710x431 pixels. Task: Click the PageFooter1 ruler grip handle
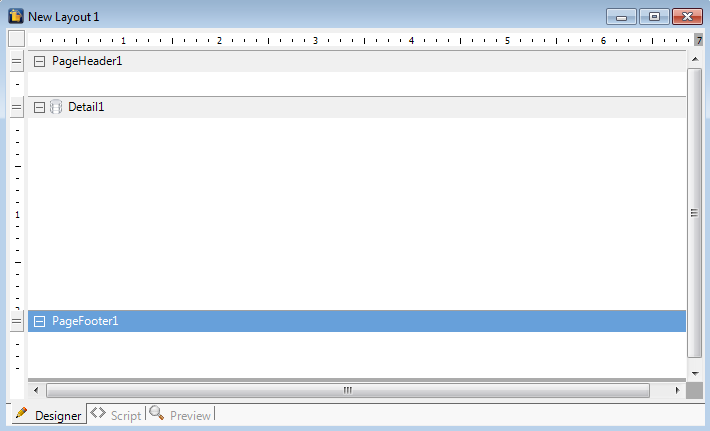pyautogui.click(x=17, y=321)
